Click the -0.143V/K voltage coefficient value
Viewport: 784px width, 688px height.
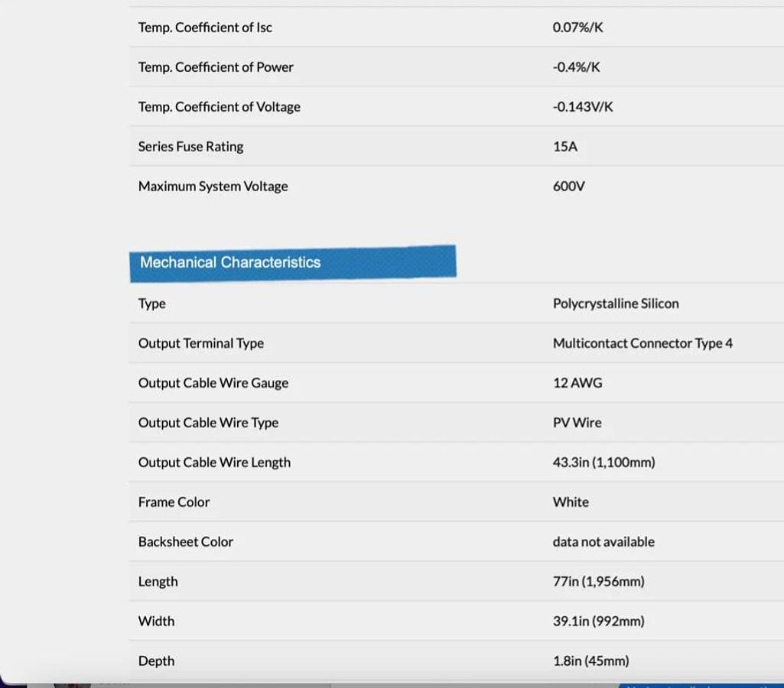(x=583, y=107)
